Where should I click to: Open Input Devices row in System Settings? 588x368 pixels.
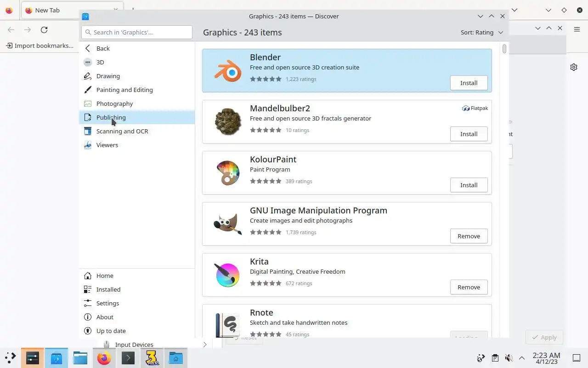[156, 345]
